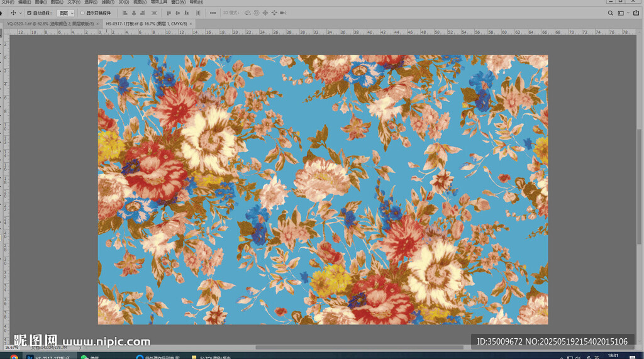Viewport: 644px width, 359px height.
Task: Enable the 显示变换控件 checkbox
Action: [82, 13]
